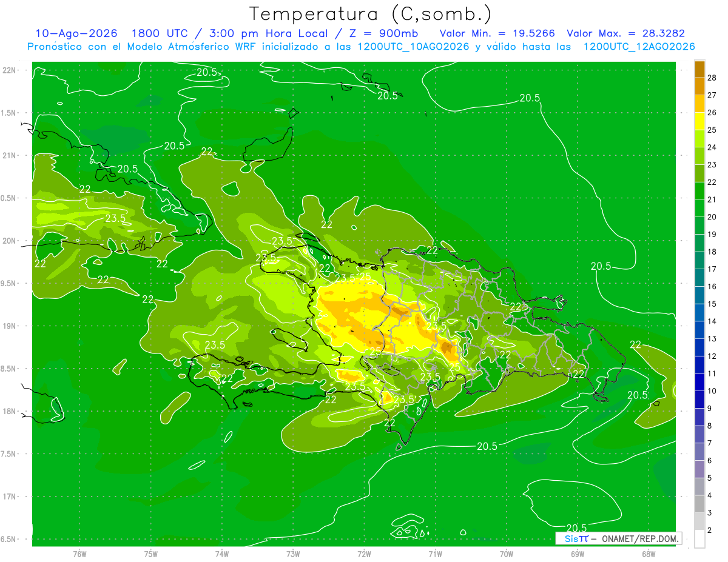The image size is (728, 562).
Task: Click the '76W' longitude axis label
Action: (79, 554)
